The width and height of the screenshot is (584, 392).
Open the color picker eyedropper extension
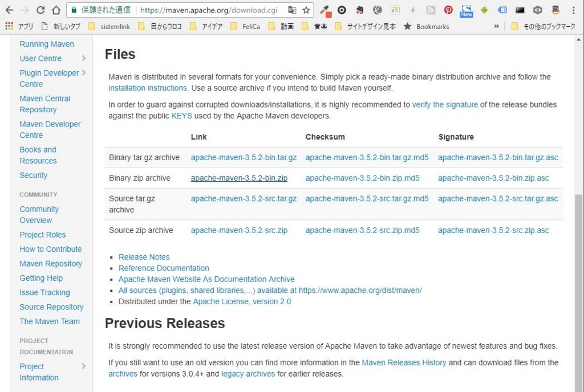325,11
